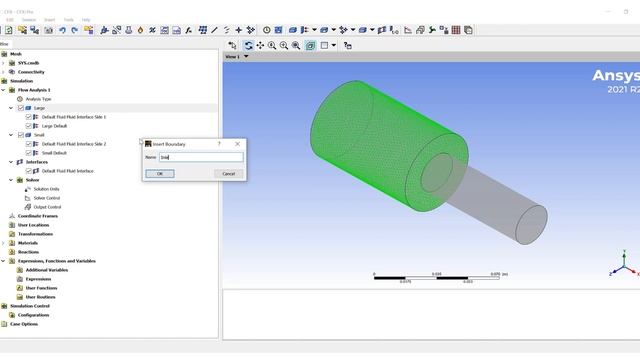Open the Session menu
This screenshot has height=360, width=640.
29,20
